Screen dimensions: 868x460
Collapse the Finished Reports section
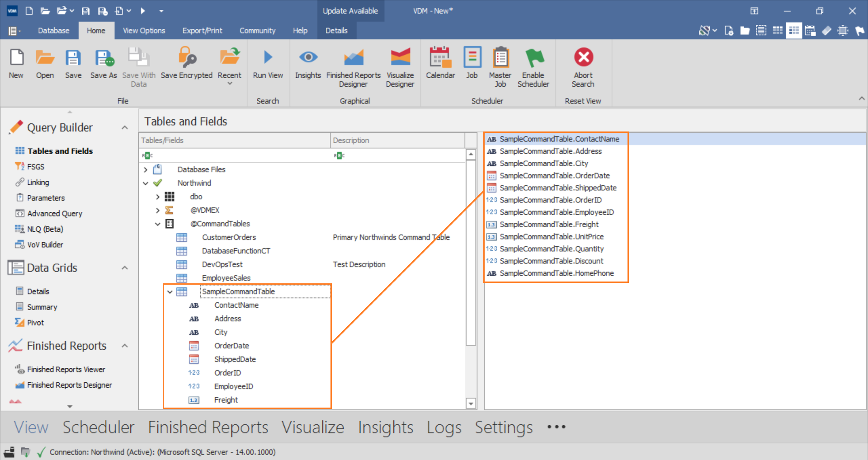click(x=125, y=346)
